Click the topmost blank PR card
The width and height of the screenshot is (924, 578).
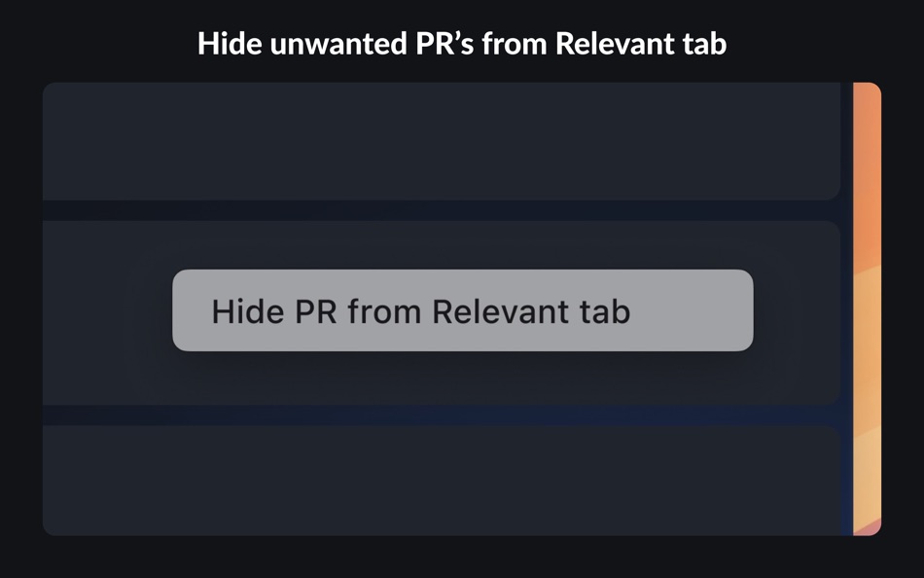442,141
